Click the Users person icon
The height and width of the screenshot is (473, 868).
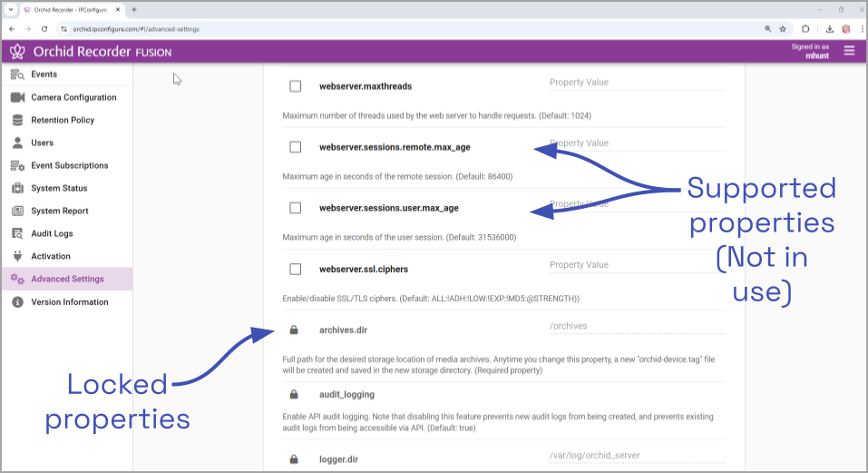18,143
